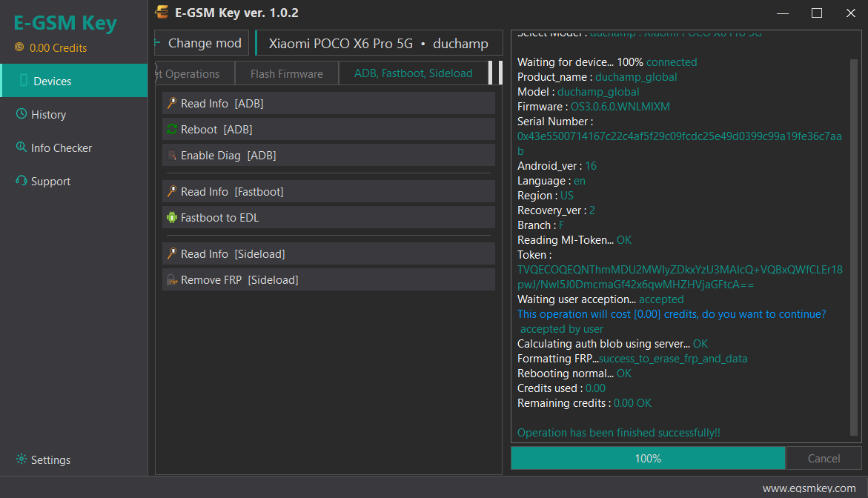Click the green Reboot [ADB] arrows icon

172,129
